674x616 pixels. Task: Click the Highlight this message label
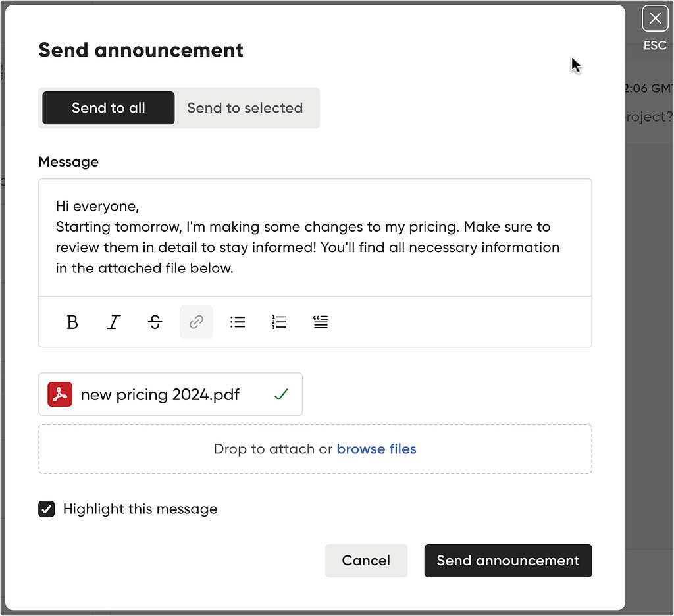(140, 509)
